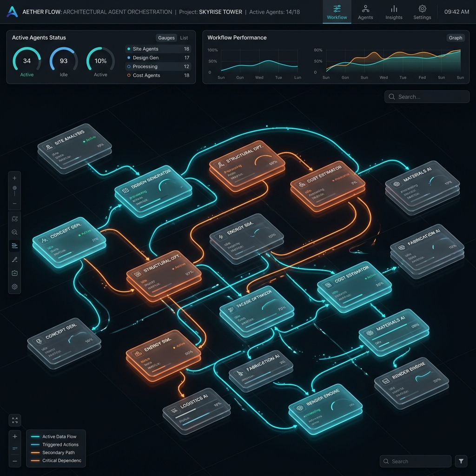This screenshot has width=476, height=476.
Task: Click zoom out minus below slider handle
Action: tap(14, 204)
